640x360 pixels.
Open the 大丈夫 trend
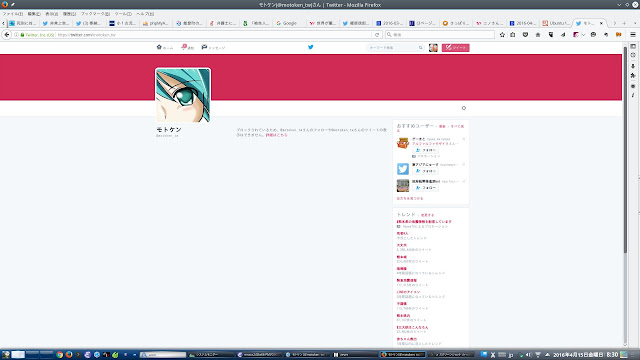402,245
